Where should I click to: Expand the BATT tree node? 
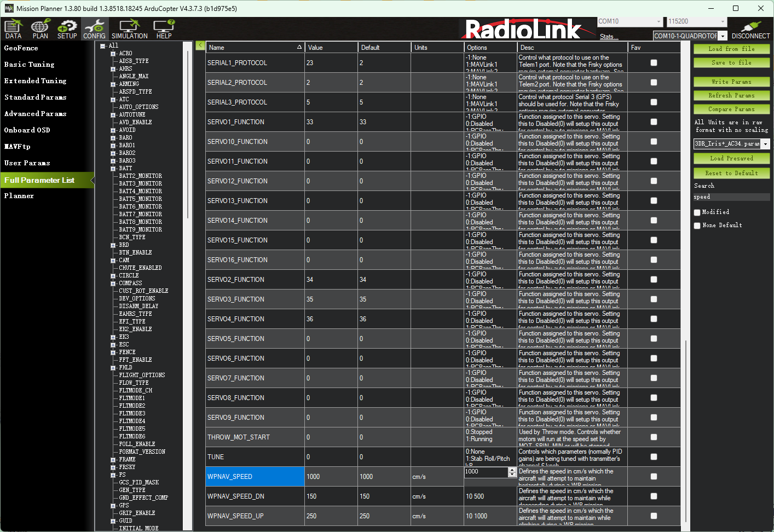113,169
